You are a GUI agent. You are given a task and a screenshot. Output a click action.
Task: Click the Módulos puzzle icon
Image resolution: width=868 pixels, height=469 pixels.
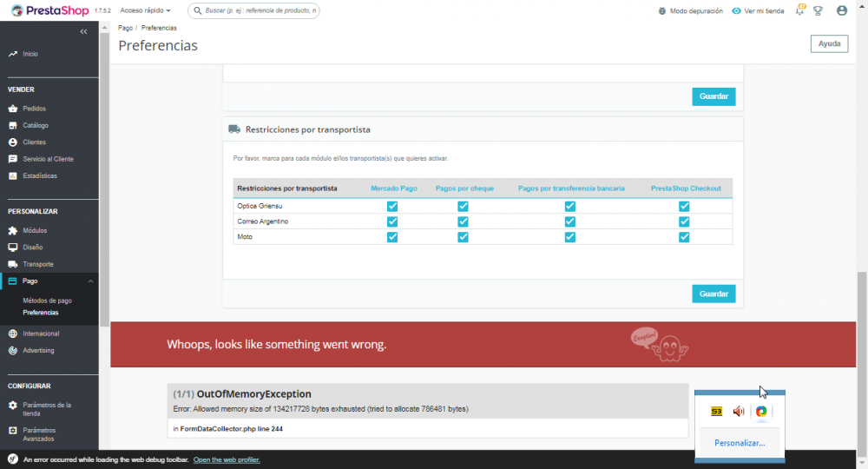pos(13,230)
